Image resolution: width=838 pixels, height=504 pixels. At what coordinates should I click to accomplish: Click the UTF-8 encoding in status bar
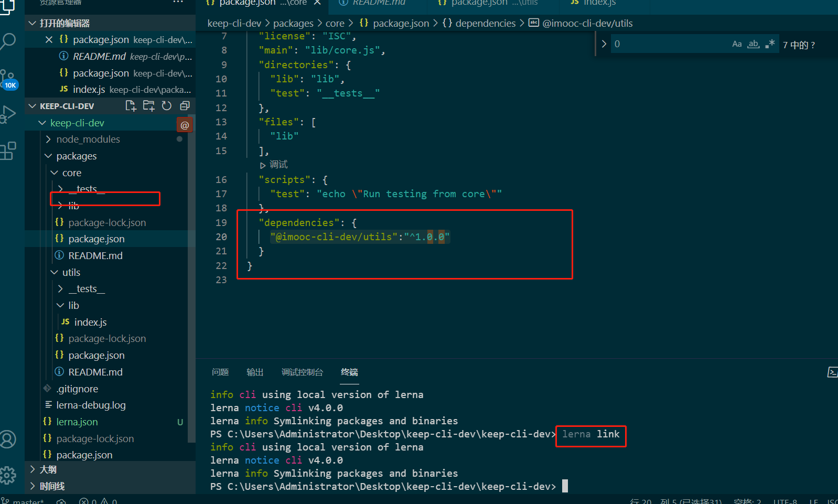pos(785,501)
